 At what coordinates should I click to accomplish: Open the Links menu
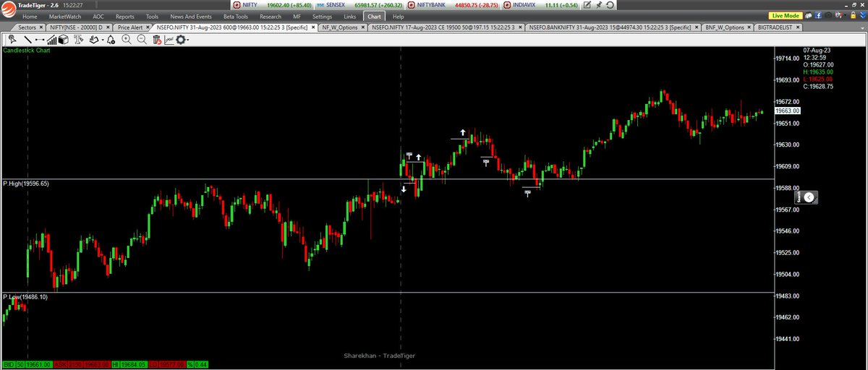350,16
